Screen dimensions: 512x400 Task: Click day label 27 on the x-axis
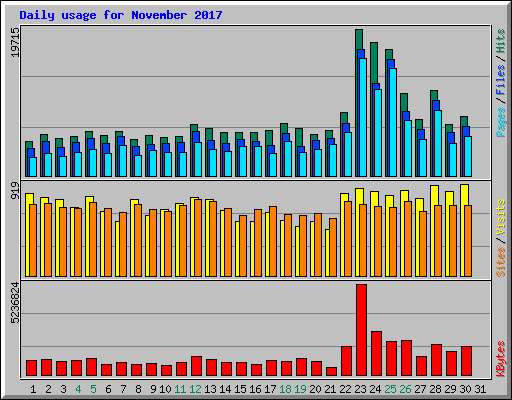(420, 389)
